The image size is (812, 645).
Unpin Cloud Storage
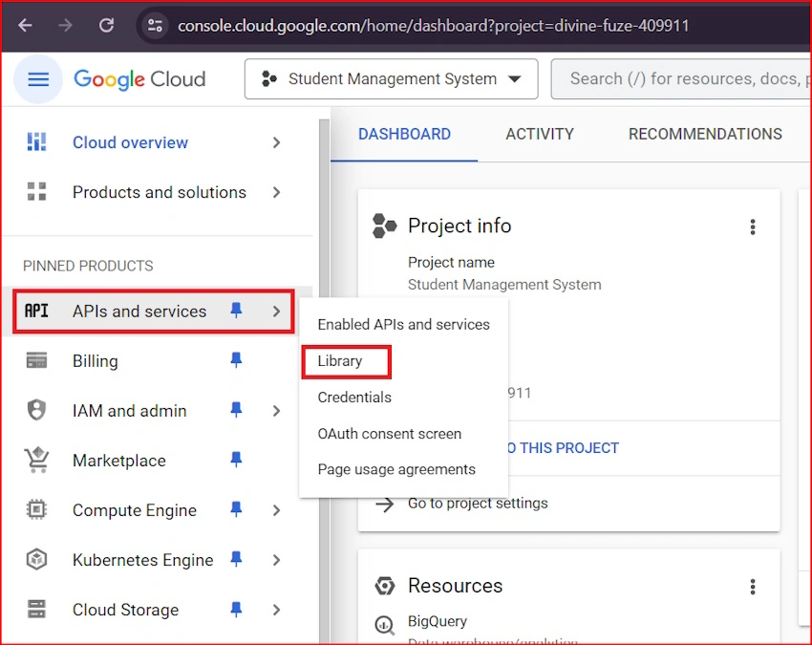(236, 609)
